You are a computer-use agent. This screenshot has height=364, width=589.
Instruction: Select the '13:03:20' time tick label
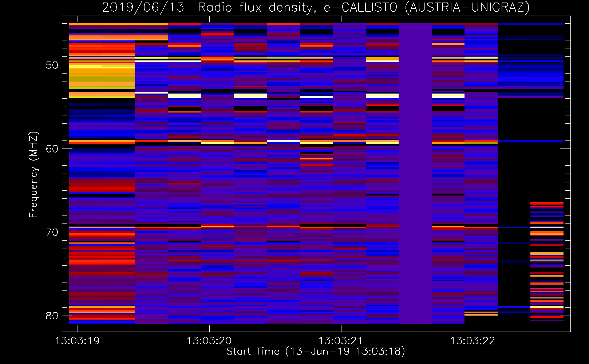[209, 341]
